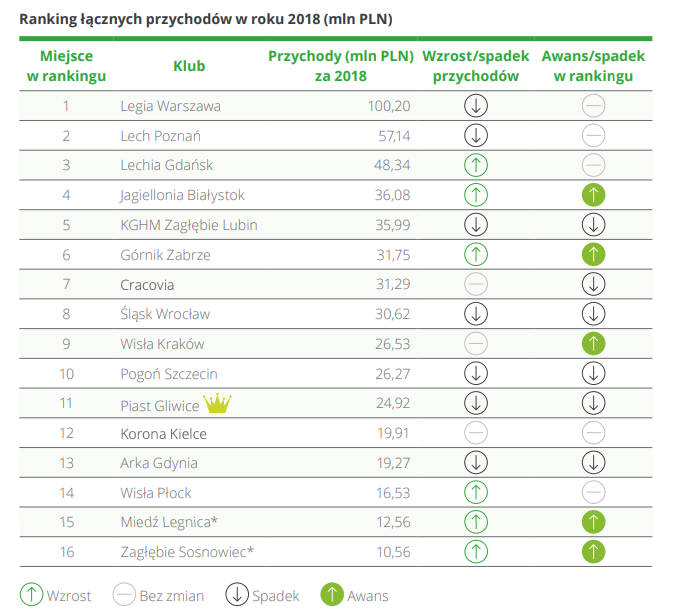This screenshot has height=610, width=675.
Task: Select the Lech Poznań club name
Action: click(x=160, y=135)
